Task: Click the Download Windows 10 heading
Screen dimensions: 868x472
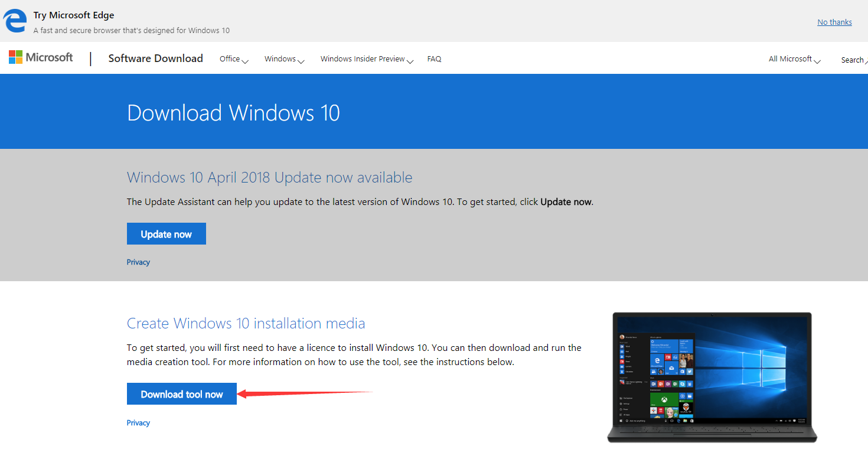Action: point(233,113)
